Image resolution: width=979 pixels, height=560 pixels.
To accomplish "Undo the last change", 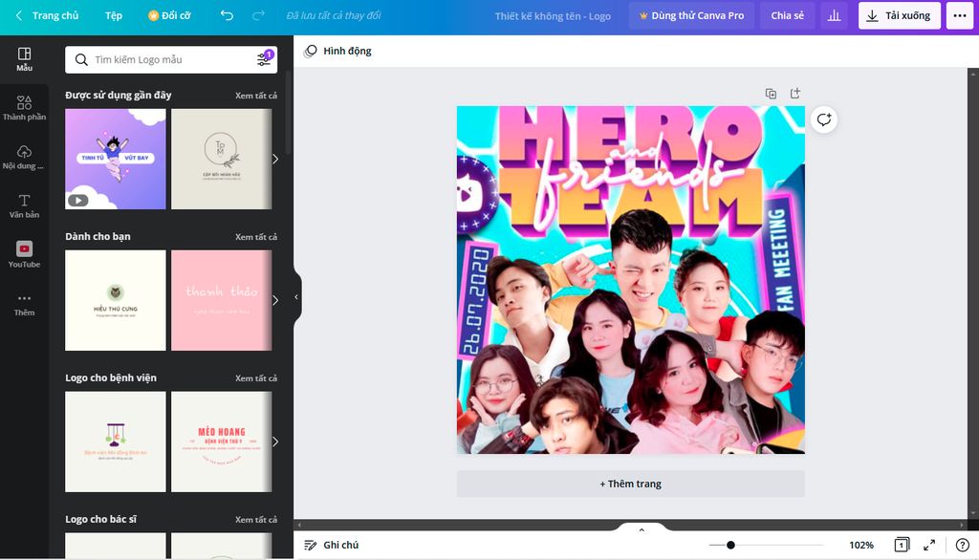I will coord(227,15).
